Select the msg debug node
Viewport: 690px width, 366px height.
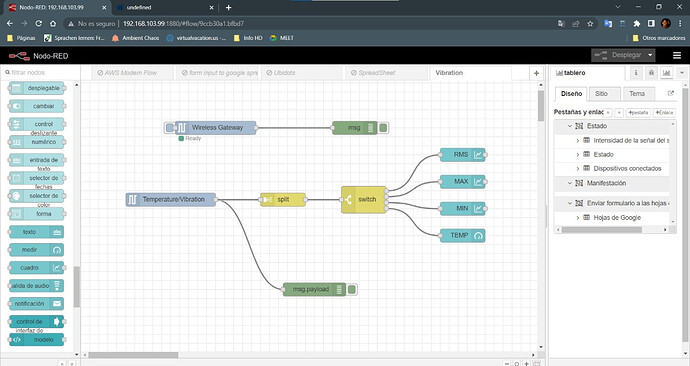355,128
